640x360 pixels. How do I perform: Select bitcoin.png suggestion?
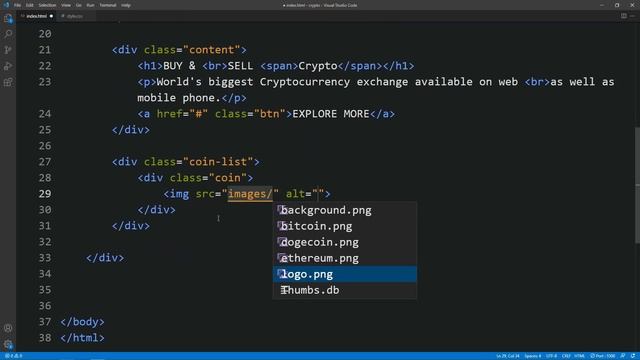pyautogui.click(x=345, y=226)
